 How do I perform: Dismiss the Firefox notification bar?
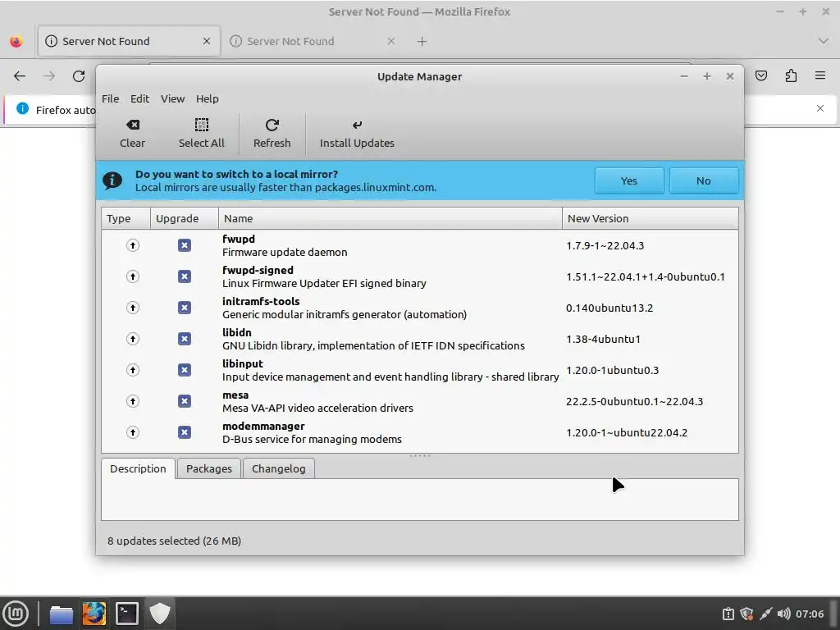820,108
